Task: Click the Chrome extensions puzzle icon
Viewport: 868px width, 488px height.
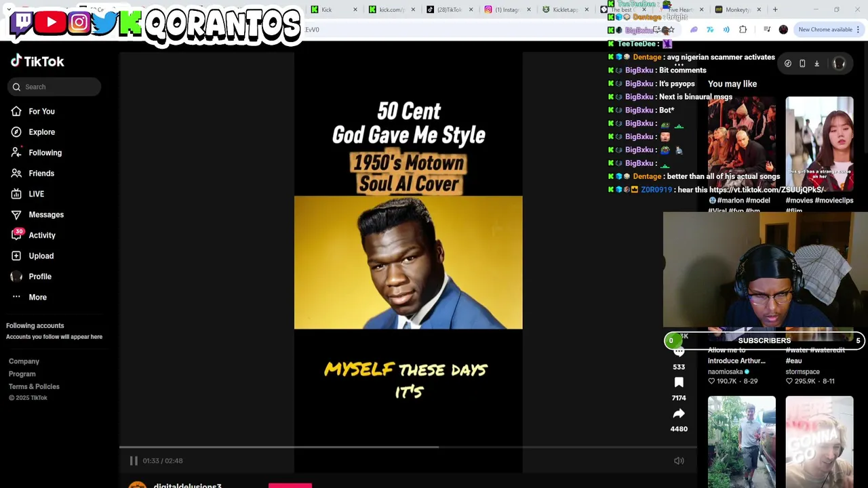Action: [743, 30]
